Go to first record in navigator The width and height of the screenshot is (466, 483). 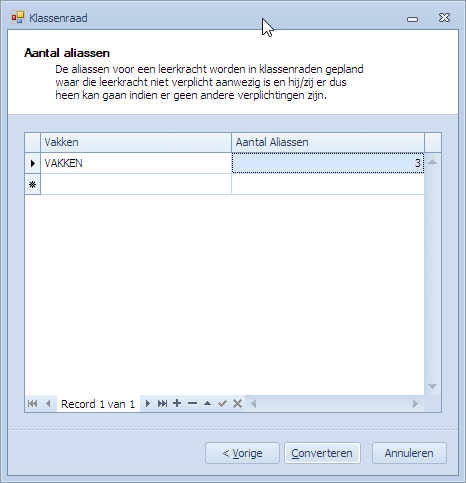32,404
